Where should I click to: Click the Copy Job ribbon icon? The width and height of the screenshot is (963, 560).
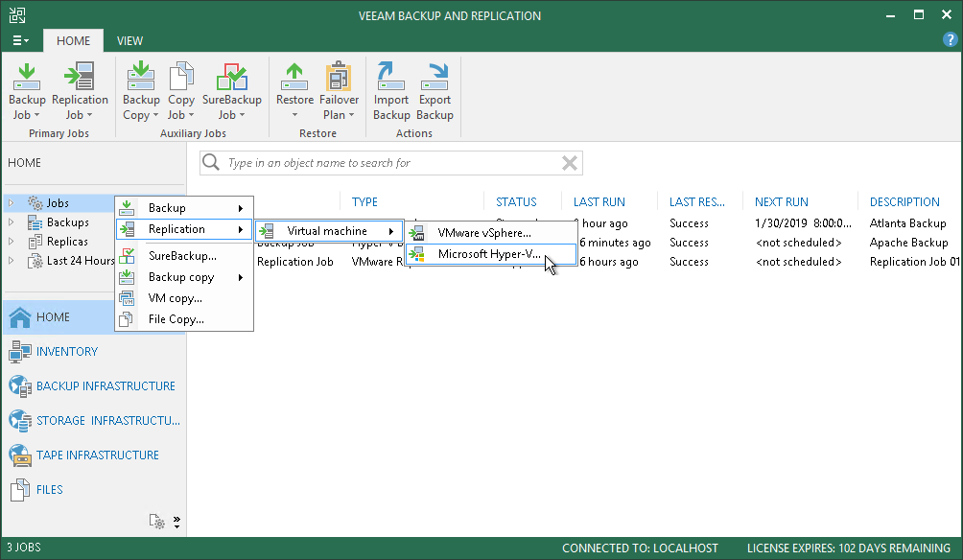(x=180, y=77)
